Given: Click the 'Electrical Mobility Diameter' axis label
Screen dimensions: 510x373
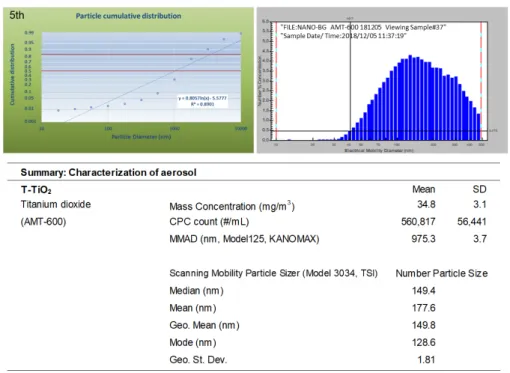Looking at the screenshot, I should 379,151.
